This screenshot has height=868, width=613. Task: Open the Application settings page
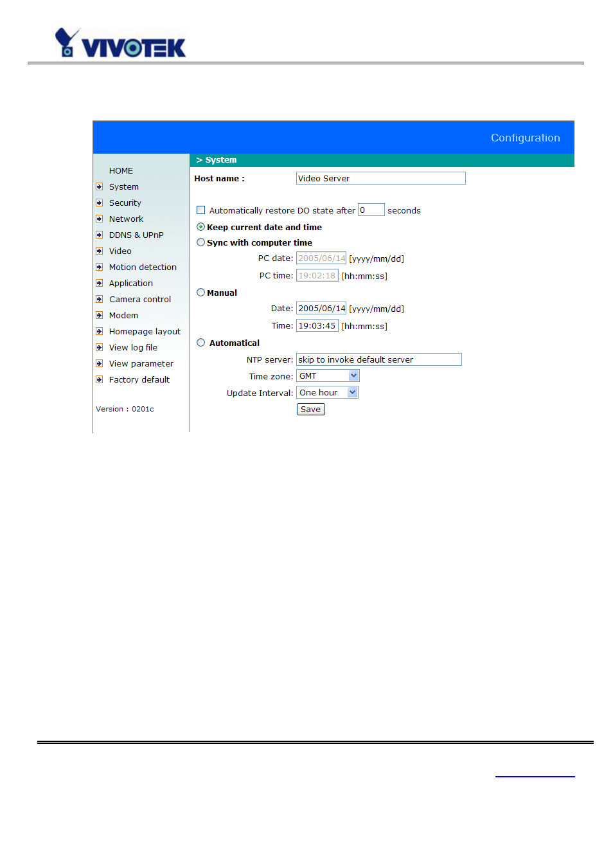[x=131, y=284]
